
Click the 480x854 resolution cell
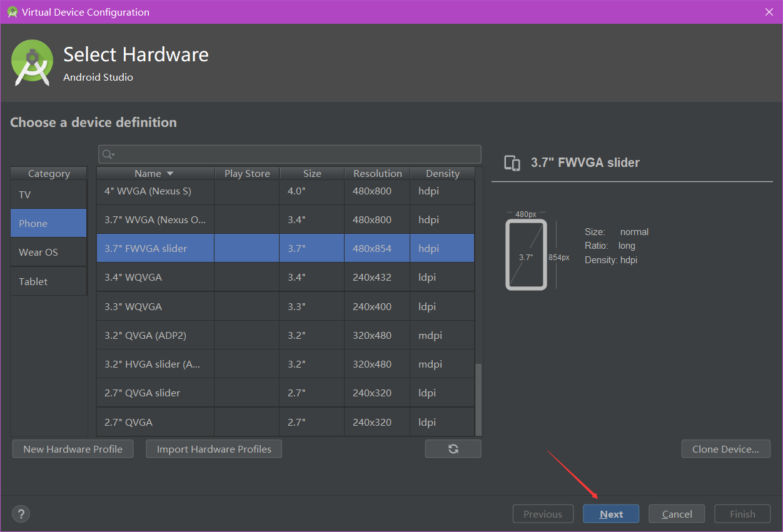tap(378, 248)
